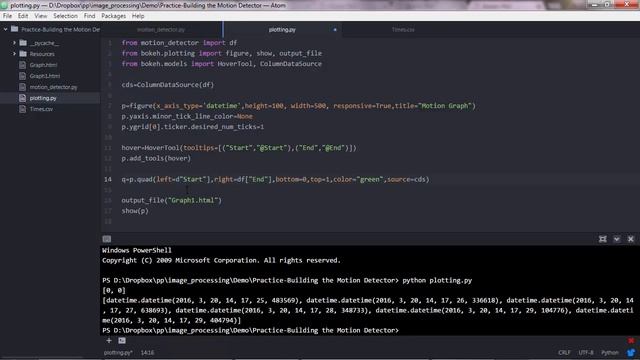Click the p.add_tools(hover) line
Viewport: 640px width, 360px height.
coord(156,158)
